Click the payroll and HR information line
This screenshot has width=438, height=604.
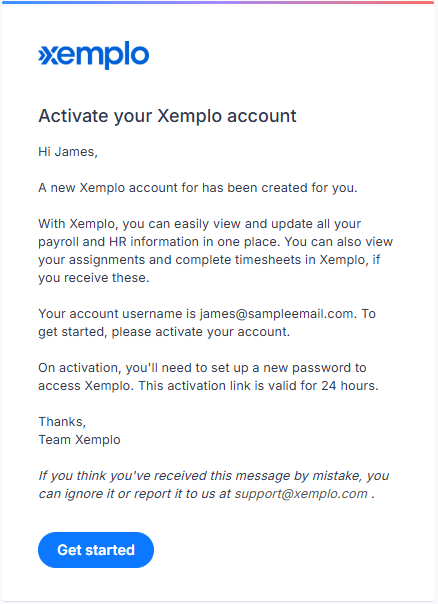click(x=215, y=242)
